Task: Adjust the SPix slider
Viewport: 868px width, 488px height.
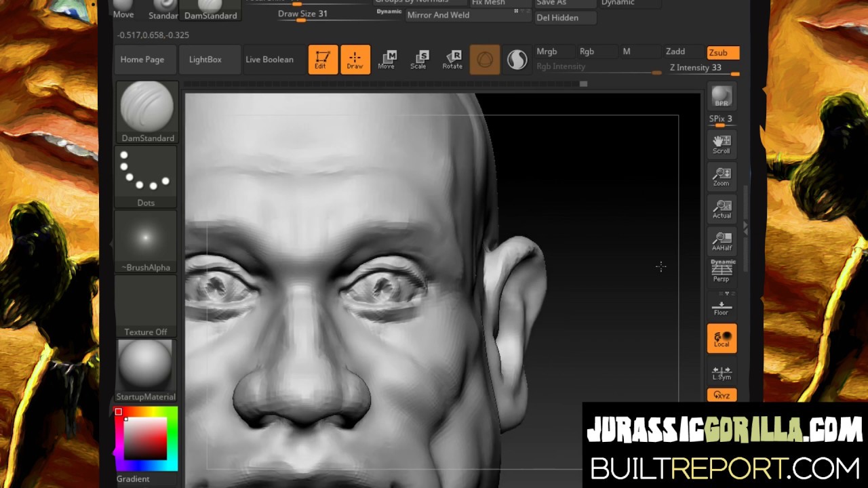Action: 722,121
